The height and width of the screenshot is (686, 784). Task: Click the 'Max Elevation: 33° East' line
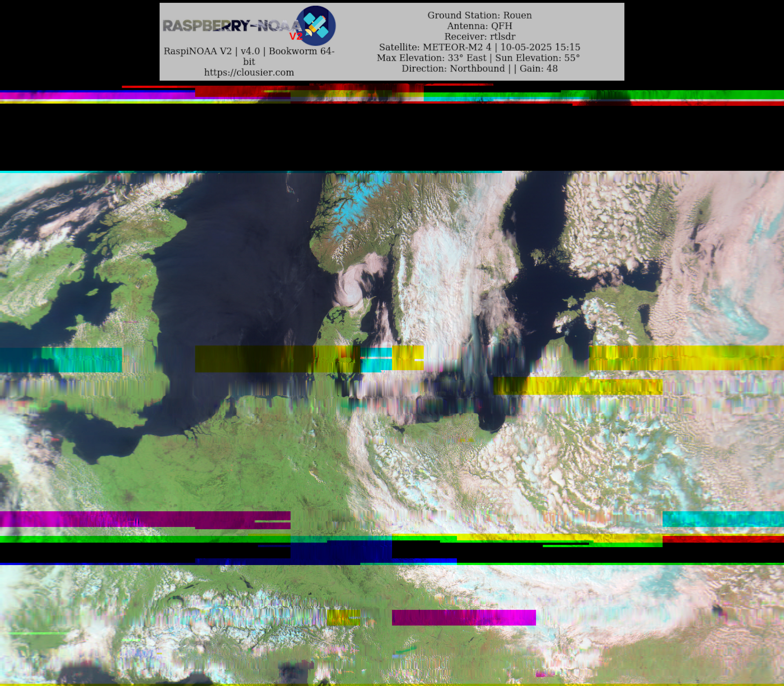pyautogui.click(x=478, y=58)
